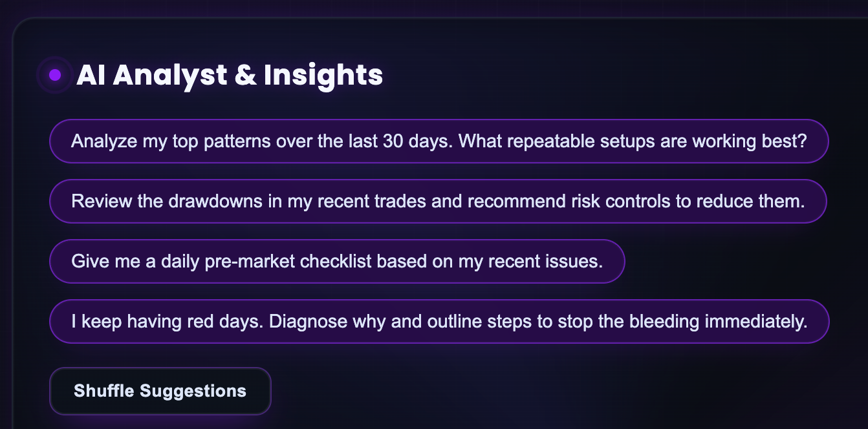Refresh prompts with the Shuffle Suggestions button
This screenshot has width=868, height=429.
(x=160, y=390)
